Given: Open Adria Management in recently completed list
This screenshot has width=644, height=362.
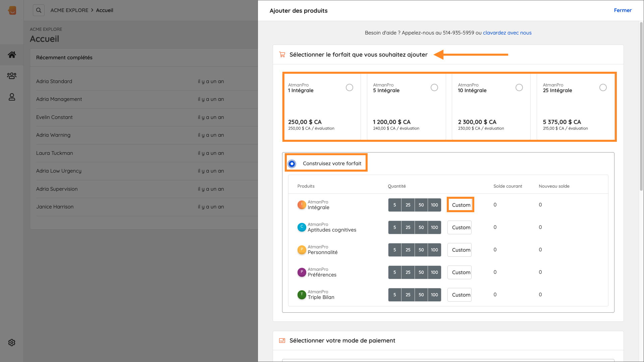Looking at the screenshot, I should click(59, 99).
